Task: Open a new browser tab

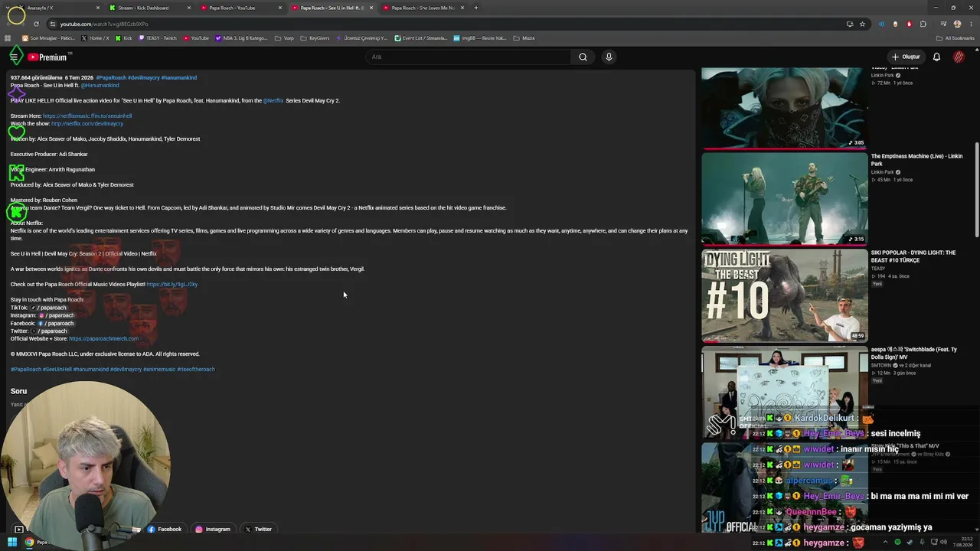Action: [x=475, y=8]
